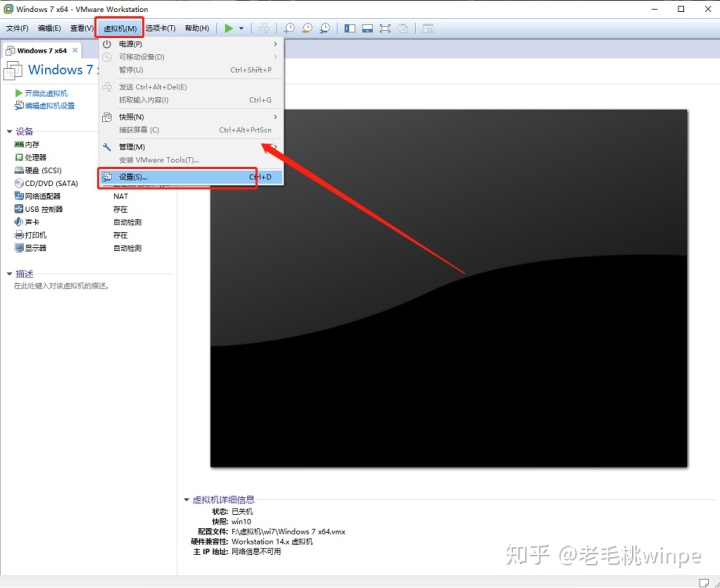Open the power options dropdown arrow beside play

pos(241,28)
